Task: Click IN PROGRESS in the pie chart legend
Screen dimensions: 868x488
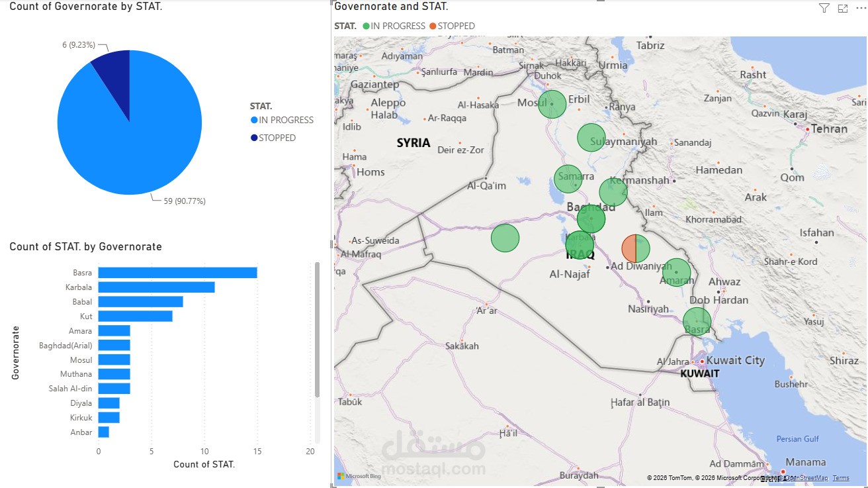Action: tap(282, 120)
